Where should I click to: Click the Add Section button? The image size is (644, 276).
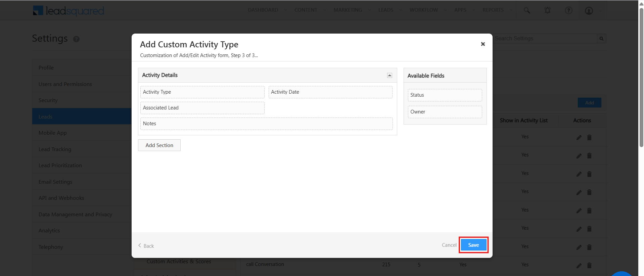point(159,145)
